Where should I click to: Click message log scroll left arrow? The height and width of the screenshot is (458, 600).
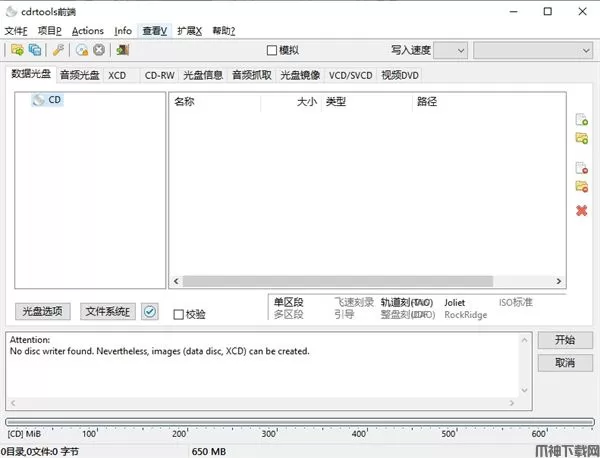click(x=13, y=403)
